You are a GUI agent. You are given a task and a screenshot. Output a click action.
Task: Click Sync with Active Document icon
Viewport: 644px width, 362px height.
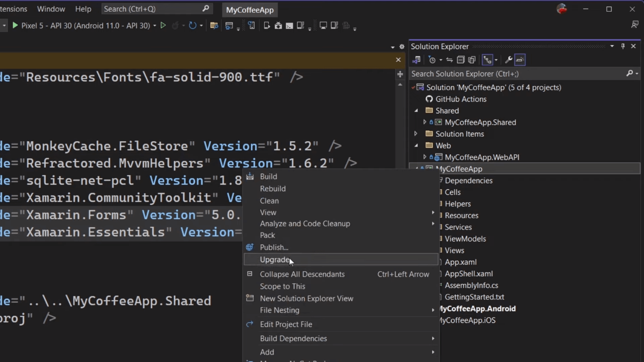pyautogui.click(x=449, y=60)
